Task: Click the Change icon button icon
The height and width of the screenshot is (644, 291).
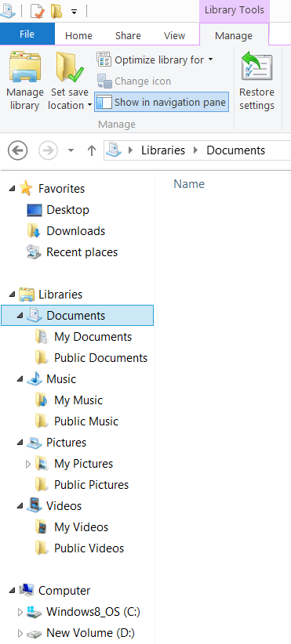Action: (x=104, y=81)
